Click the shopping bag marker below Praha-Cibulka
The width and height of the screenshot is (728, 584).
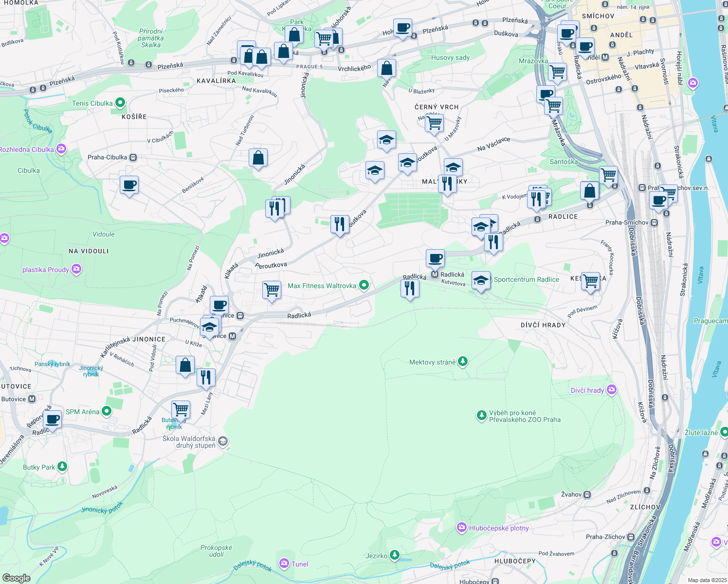click(258, 157)
